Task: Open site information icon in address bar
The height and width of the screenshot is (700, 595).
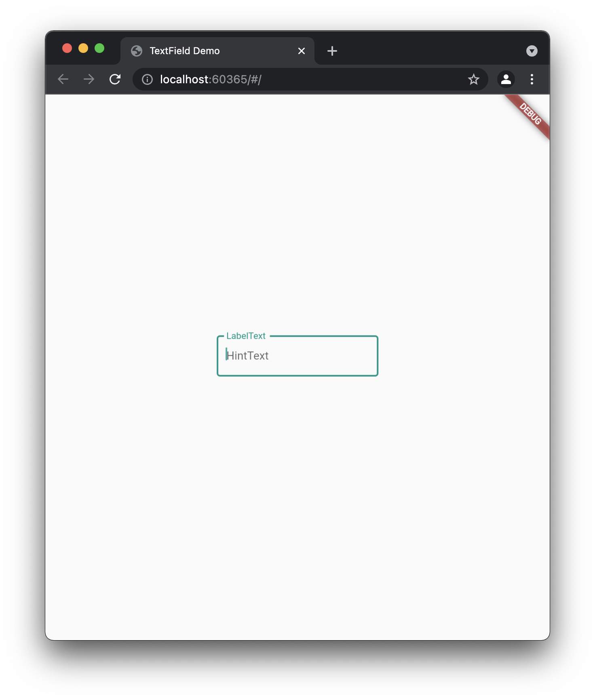Action: click(147, 80)
